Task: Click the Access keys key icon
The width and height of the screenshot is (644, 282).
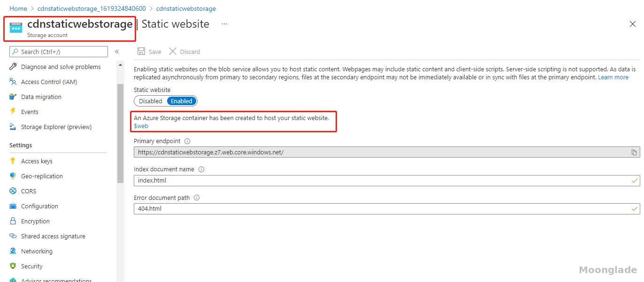Action: click(x=13, y=161)
